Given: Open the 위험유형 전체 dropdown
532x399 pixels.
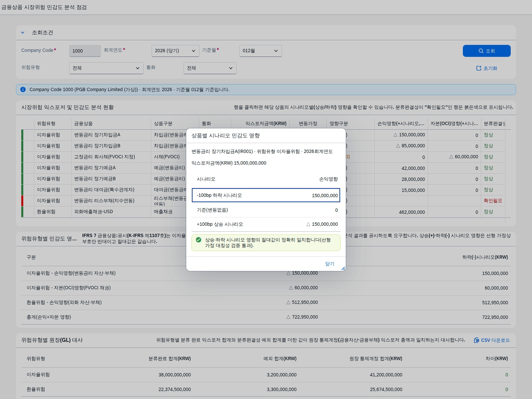Looking at the screenshot, I should click(x=106, y=68).
